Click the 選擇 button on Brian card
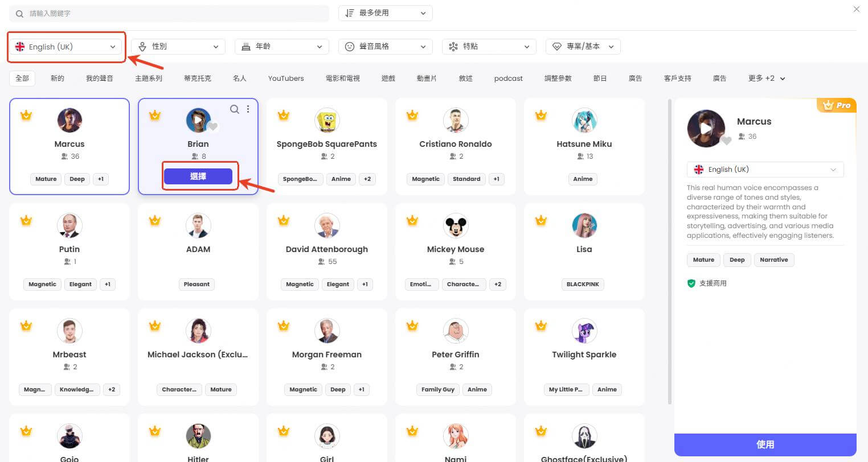The image size is (868, 462). 198,176
